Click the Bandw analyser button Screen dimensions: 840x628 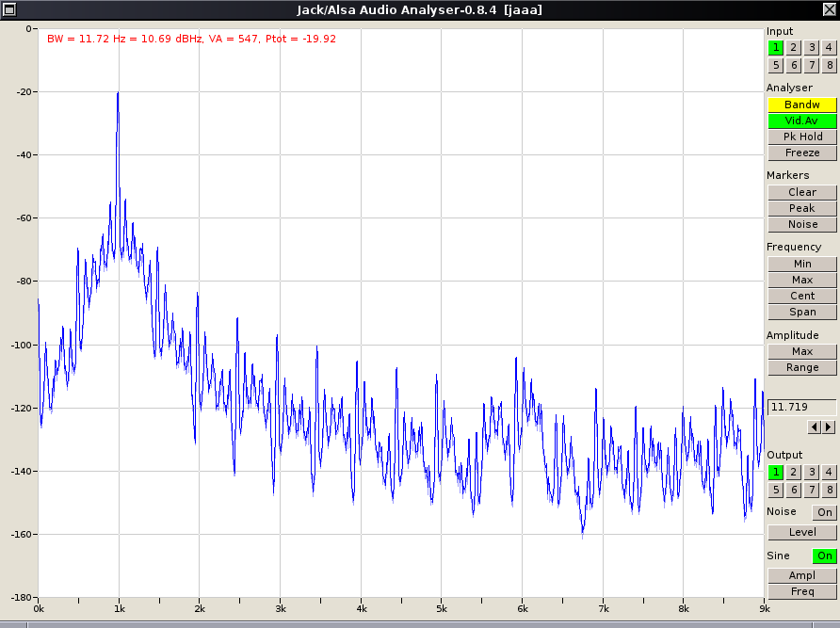click(x=802, y=105)
